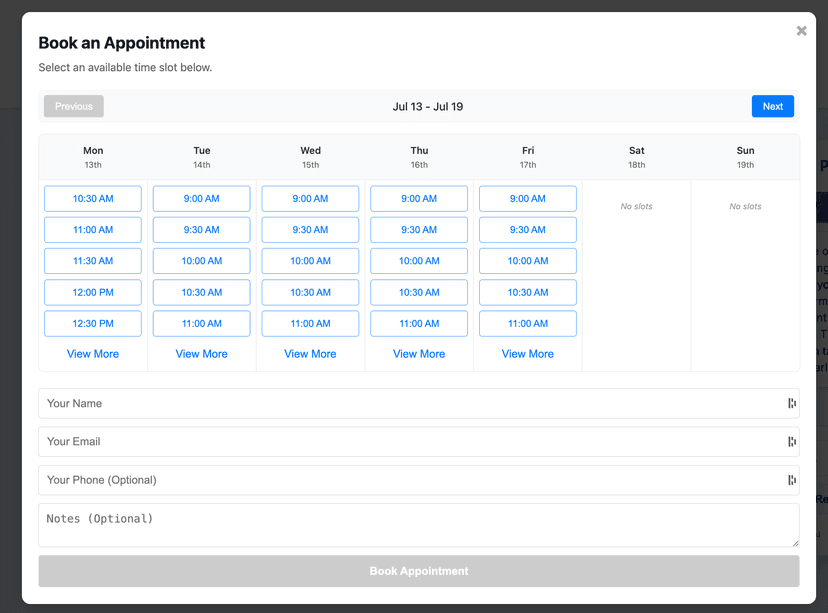Choose Friday 11:00 AM slot
This screenshot has height=613, width=828.
coord(528,324)
